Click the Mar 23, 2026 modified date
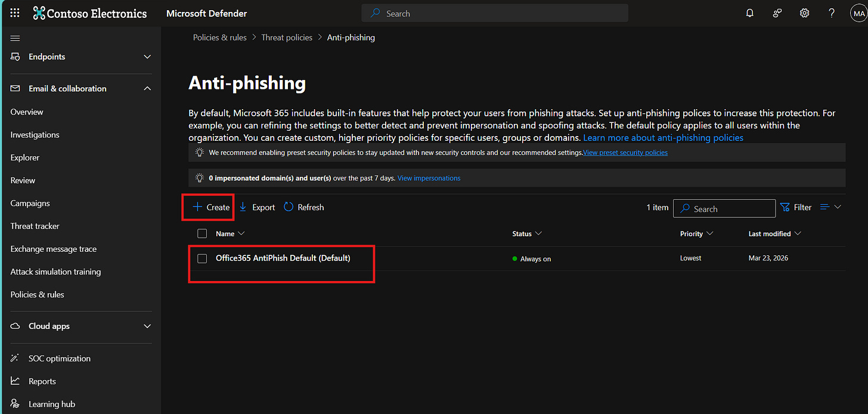Viewport: 868px width, 414px height. coord(768,258)
